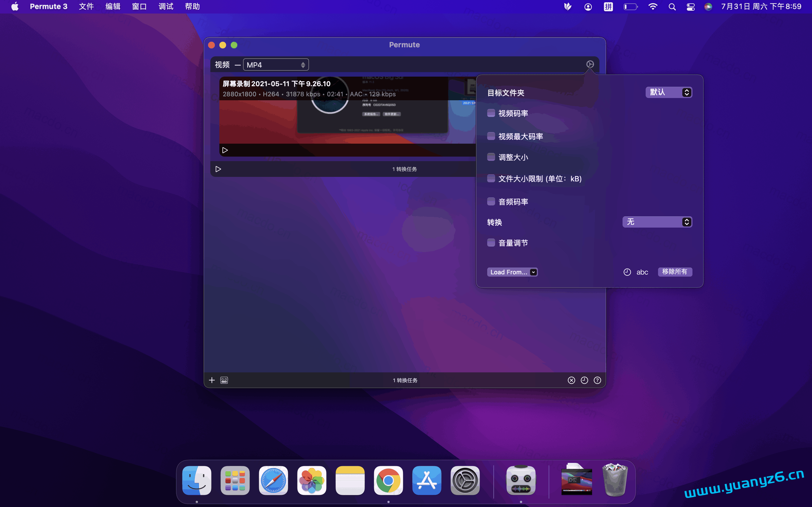812x507 pixels.
Task: Click the 移除所有 button in the popover
Action: pyautogui.click(x=675, y=272)
